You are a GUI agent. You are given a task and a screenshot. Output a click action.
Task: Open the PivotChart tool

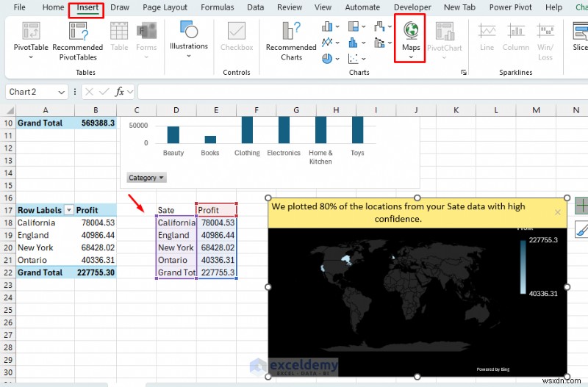tap(445, 40)
